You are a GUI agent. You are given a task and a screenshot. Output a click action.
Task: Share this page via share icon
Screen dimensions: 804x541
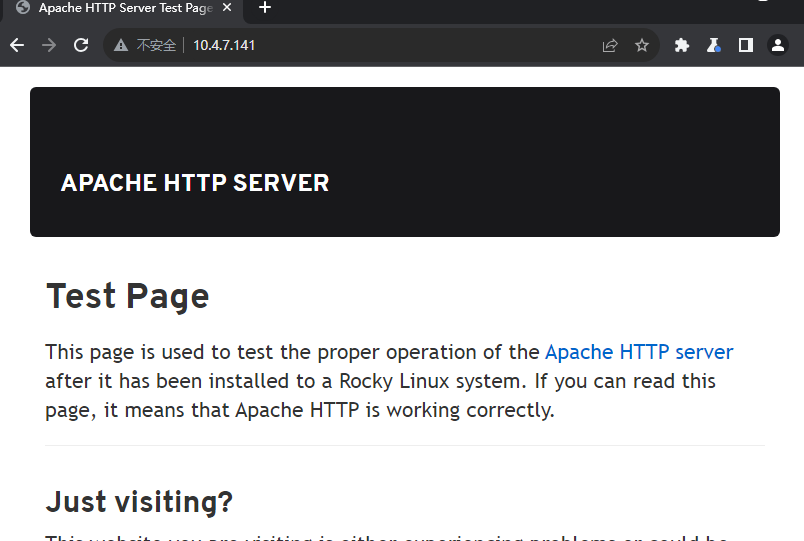pyautogui.click(x=610, y=45)
